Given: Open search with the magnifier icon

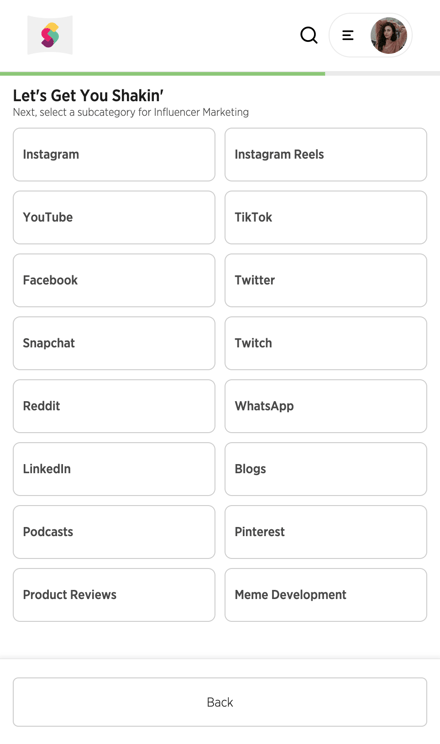Looking at the screenshot, I should [309, 35].
